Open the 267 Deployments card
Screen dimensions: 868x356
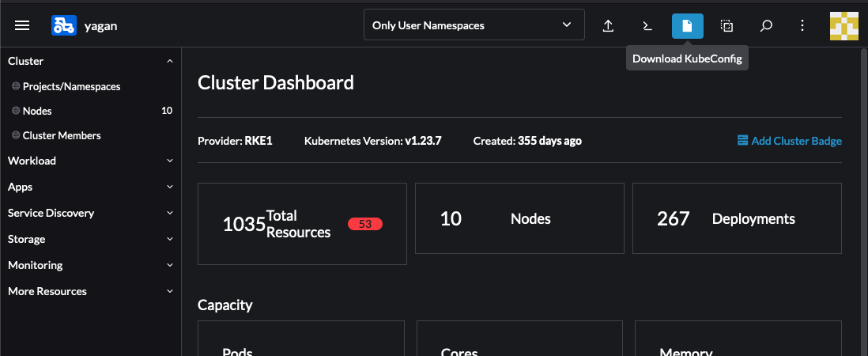pyautogui.click(x=737, y=219)
